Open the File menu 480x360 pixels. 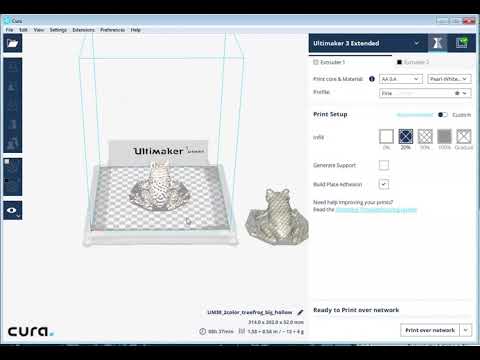point(9,30)
